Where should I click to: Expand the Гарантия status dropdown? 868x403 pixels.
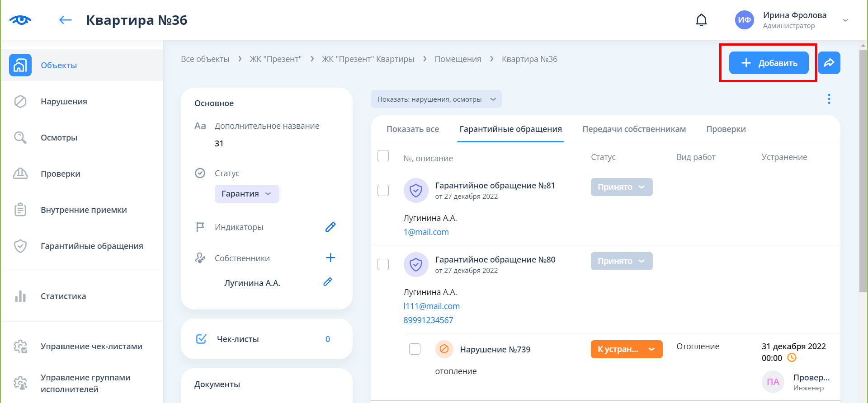(x=246, y=194)
